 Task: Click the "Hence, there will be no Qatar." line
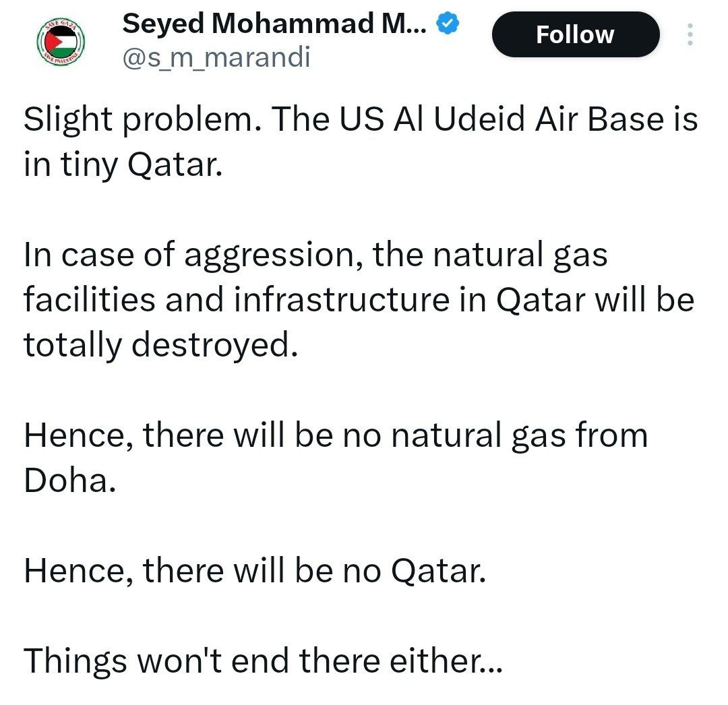click(x=255, y=572)
